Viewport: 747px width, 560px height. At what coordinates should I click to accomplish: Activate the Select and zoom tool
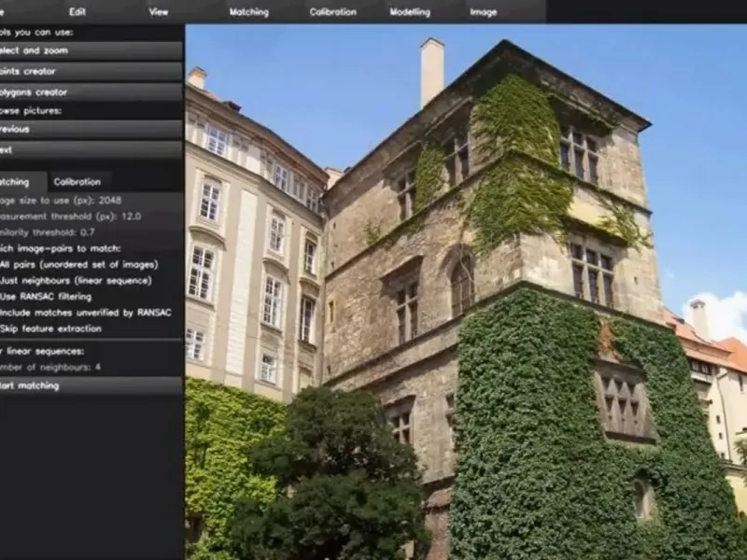pyautogui.click(x=91, y=50)
